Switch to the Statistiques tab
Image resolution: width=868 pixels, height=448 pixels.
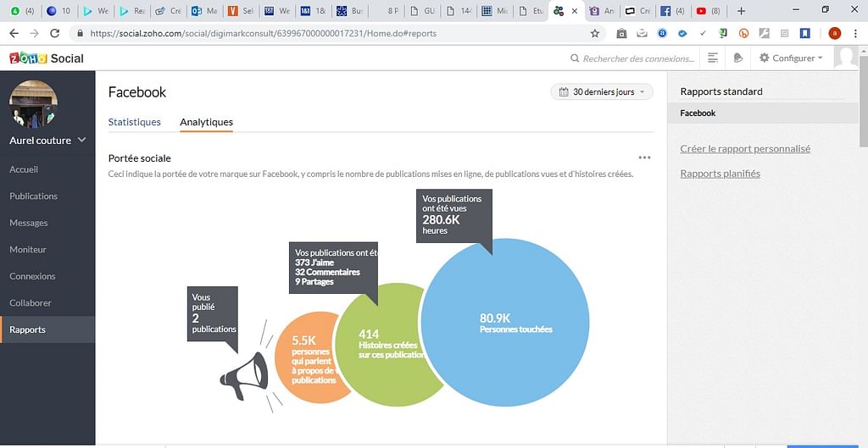coord(134,122)
